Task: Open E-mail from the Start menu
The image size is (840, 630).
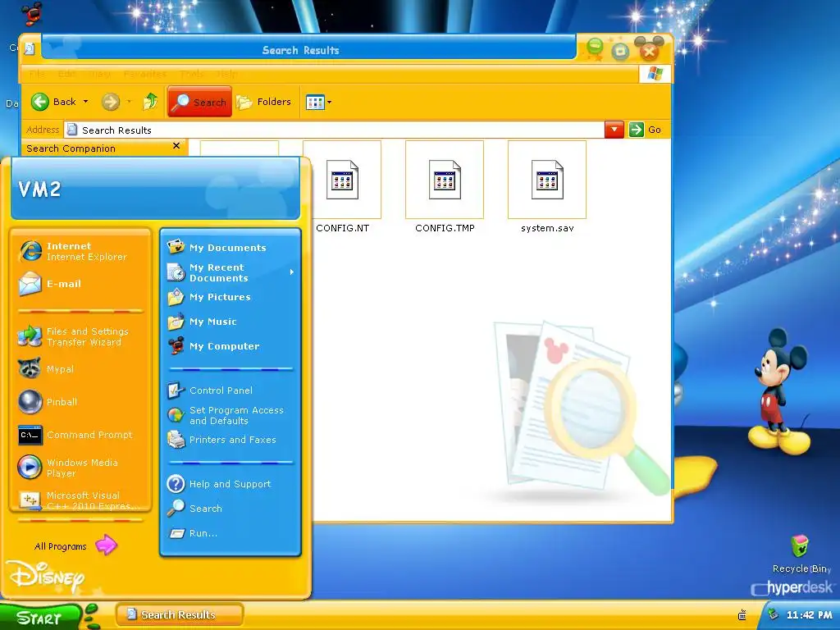Action: click(80, 284)
